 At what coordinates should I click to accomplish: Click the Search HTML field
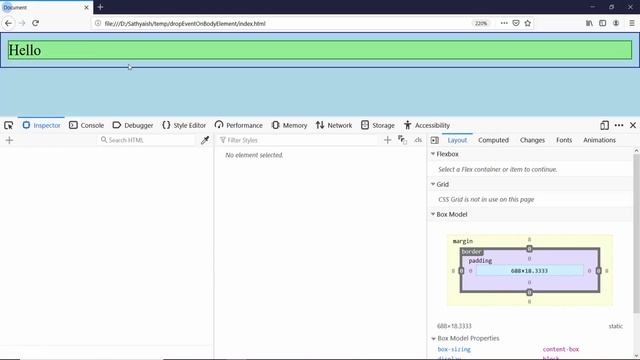click(147, 140)
